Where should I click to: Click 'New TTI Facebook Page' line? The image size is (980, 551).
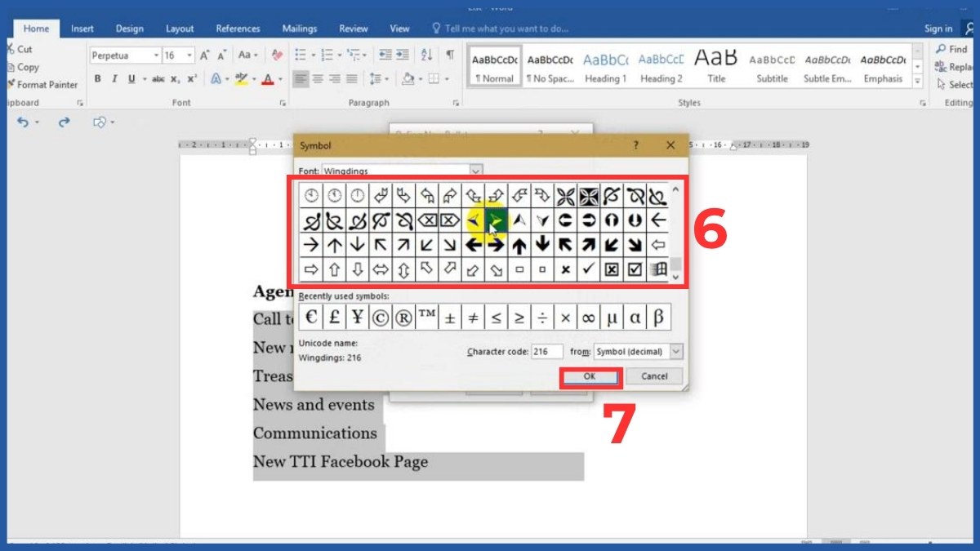[340, 462]
